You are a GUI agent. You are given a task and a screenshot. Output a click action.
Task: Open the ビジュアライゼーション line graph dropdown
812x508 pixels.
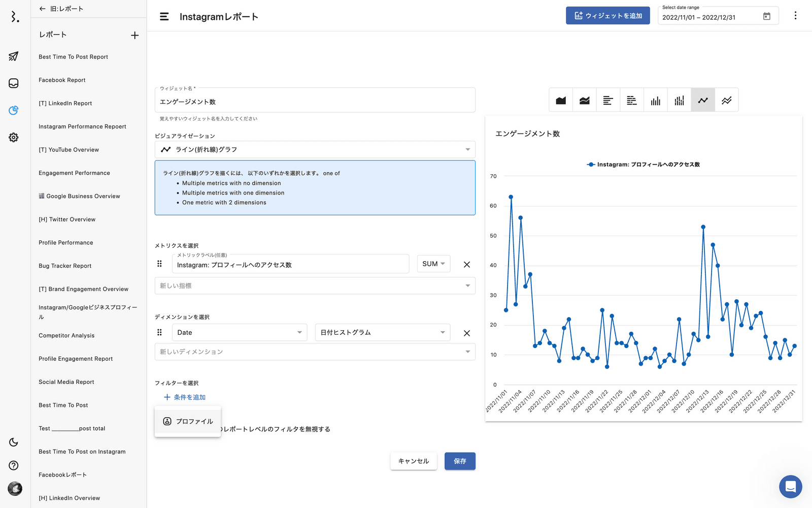(x=315, y=149)
